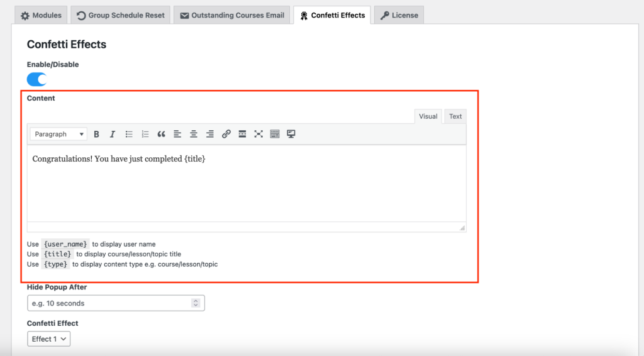Image resolution: width=644 pixels, height=356 pixels.
Task: Disable the Confetti Effects toggle switch
Action: pyautogui.click(x=37, y=79)
